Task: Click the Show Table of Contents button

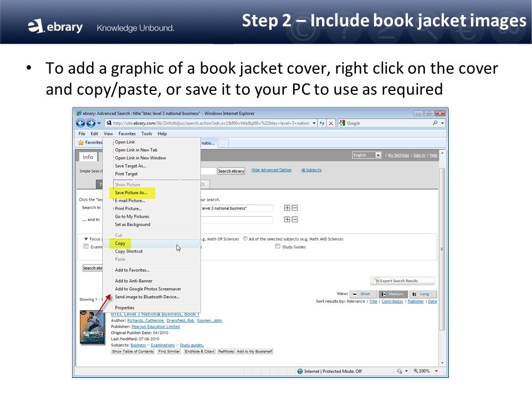Action: [x=132, y=351]
